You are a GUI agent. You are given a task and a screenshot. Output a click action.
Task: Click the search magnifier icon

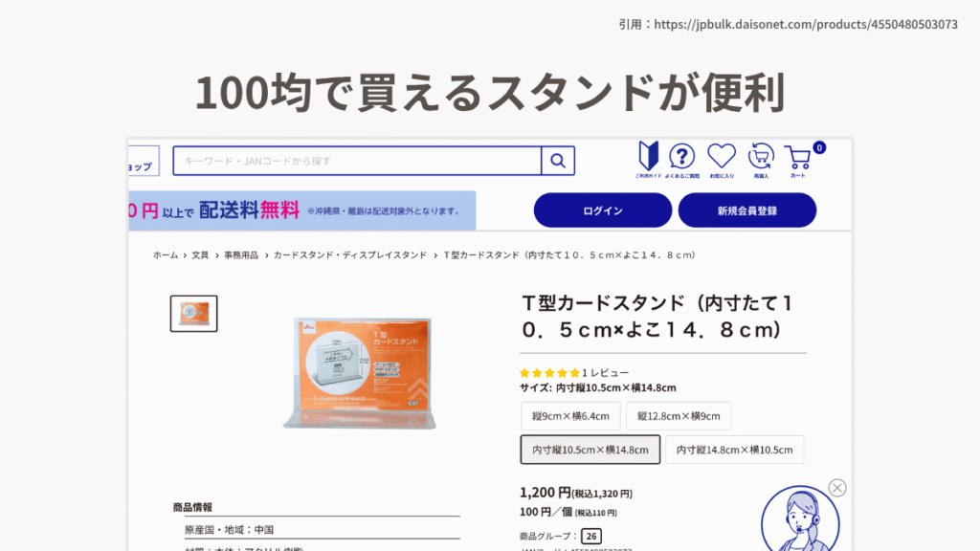pyautogui.click(x=558, y=161)
